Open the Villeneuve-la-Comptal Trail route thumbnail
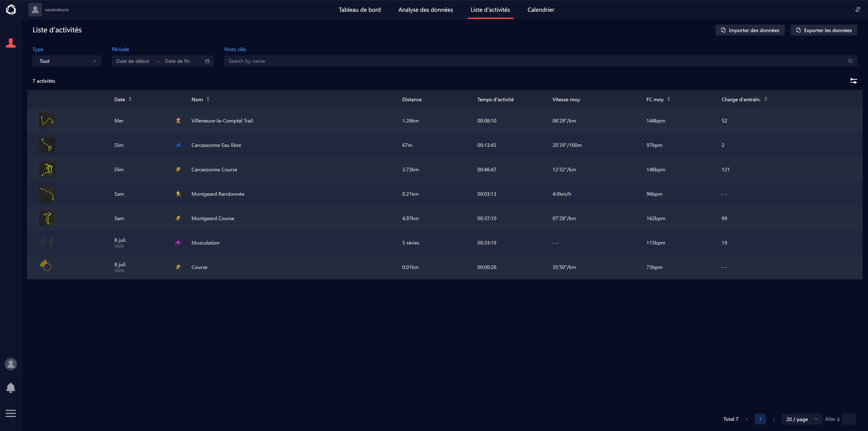 (47, 121)
